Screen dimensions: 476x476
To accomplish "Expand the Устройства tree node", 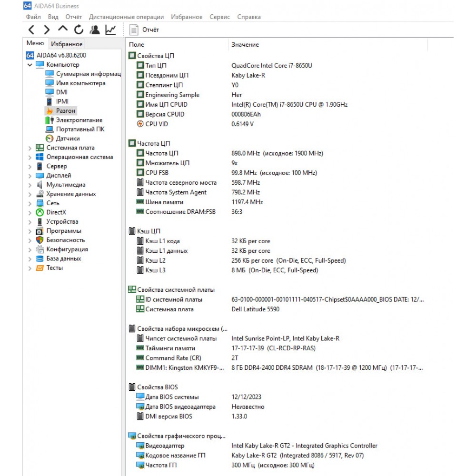I will point(30,222).
